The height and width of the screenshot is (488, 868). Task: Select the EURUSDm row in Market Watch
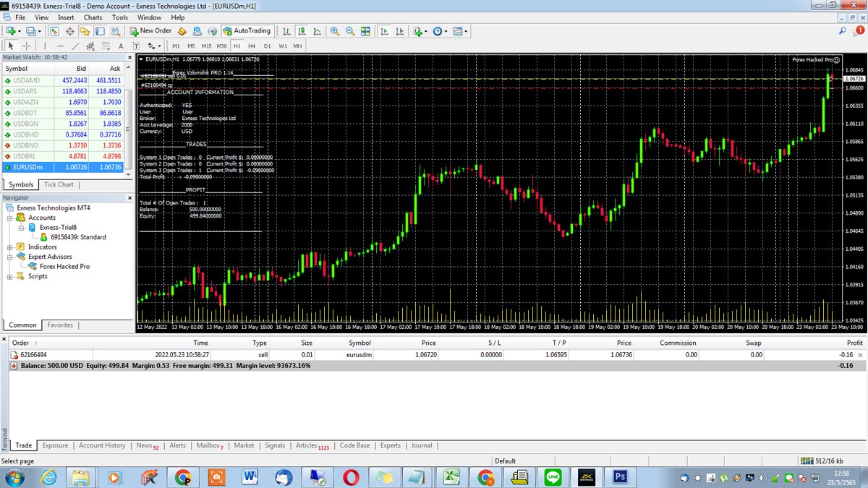tap(29, 167)
